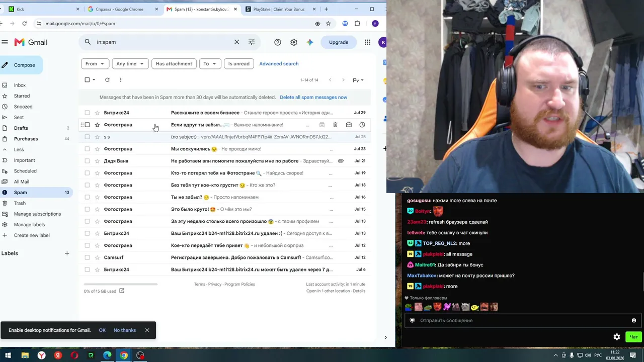Viewport: 644px width, 362px height.
Task: Open storage management link icon
Action: (x=122, y=291)
